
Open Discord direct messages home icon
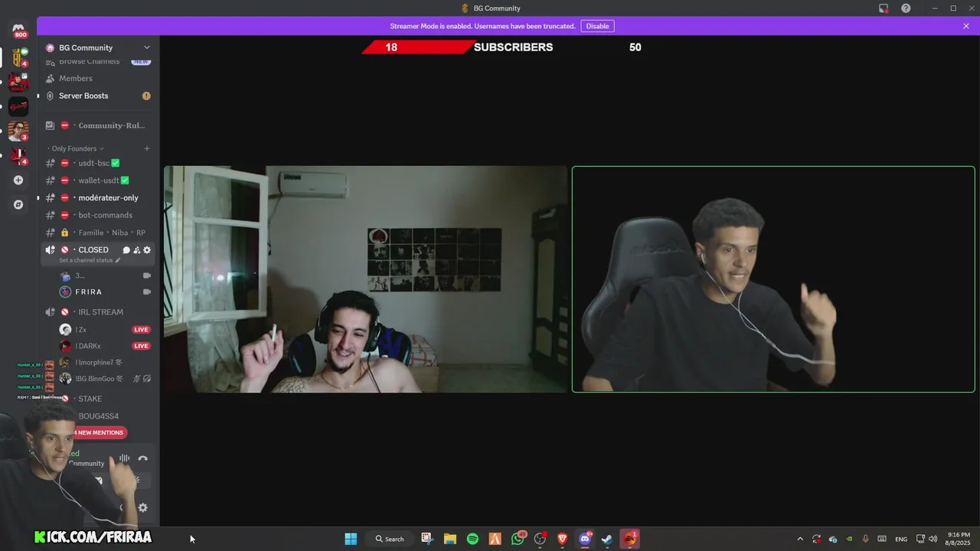tap(18, 31)
